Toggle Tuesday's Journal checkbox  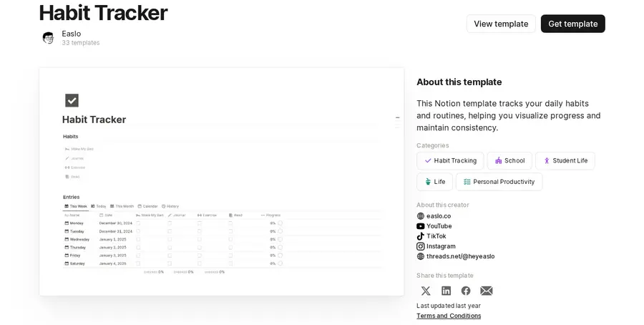pyautogui.click(x=170, y=231)
